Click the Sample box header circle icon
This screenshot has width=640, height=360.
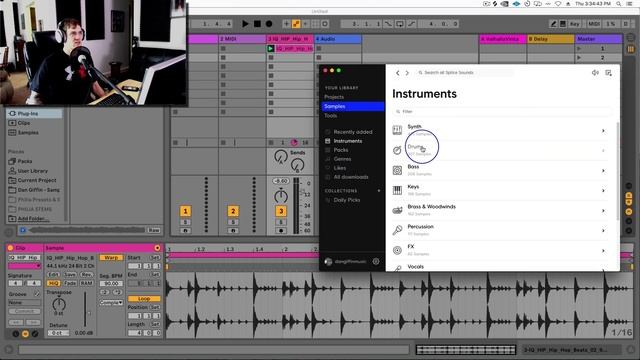point(157,248)
